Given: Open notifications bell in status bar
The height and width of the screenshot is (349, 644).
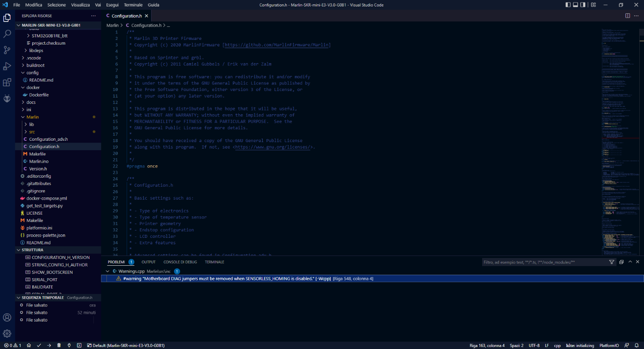Looking at the screenshot, I should 636,346.
